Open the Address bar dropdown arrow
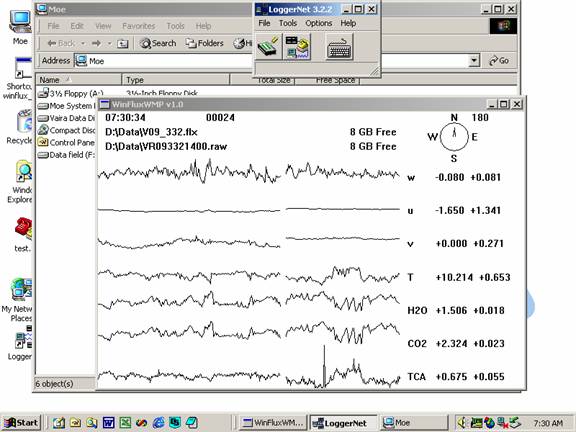This screenshot has height=432, width=576. coord(474,61)
